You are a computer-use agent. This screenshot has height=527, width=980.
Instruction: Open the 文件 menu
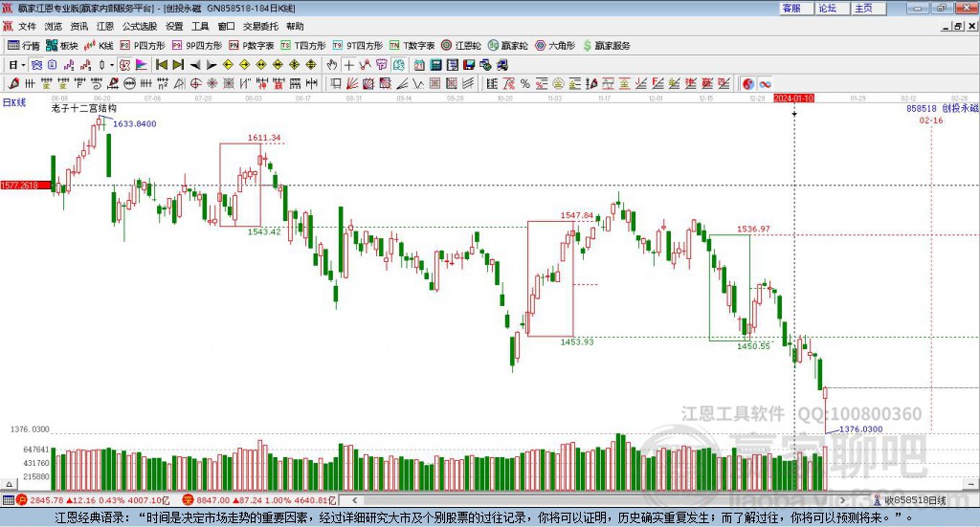(x=28, y=26)
